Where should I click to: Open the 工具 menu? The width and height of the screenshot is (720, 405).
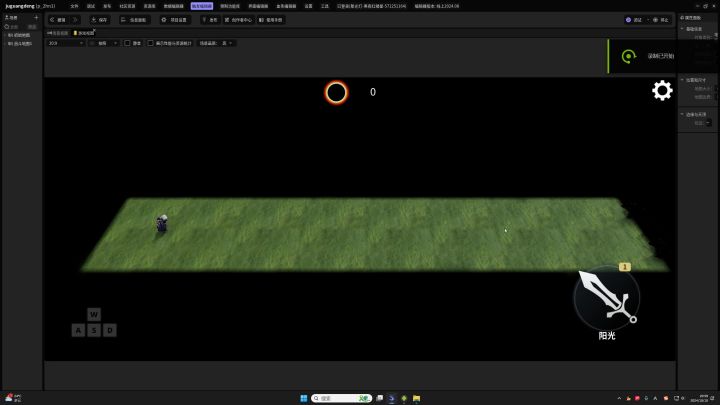[x=325, y=6]
